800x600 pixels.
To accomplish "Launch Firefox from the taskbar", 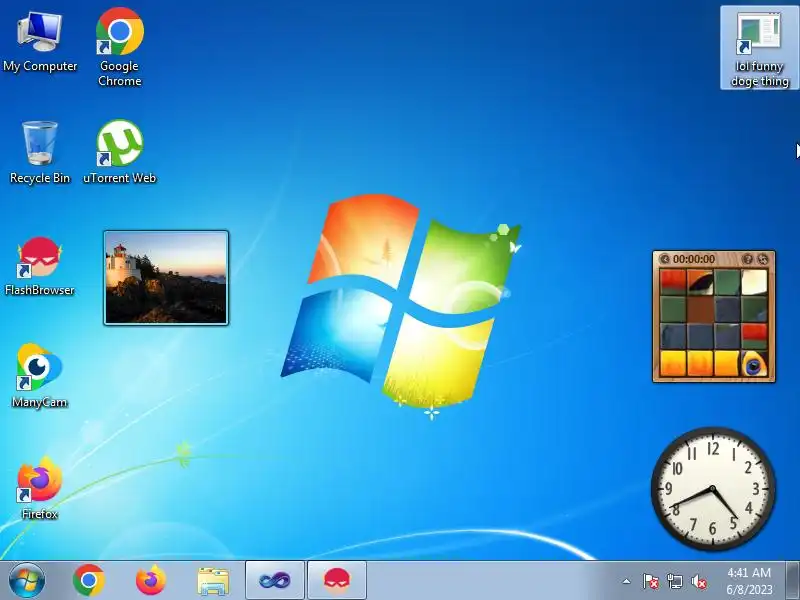I will (x=151, y=581).
